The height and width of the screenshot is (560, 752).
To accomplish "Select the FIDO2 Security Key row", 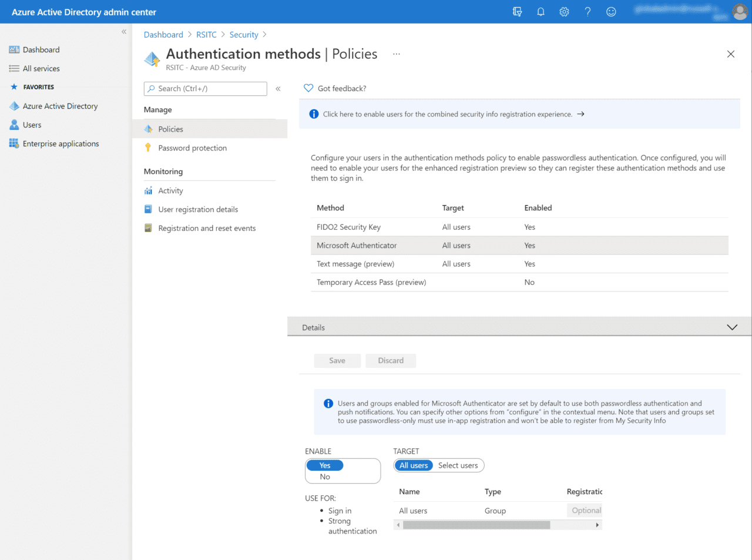I will pyautogui.click(x=519, y=227).
